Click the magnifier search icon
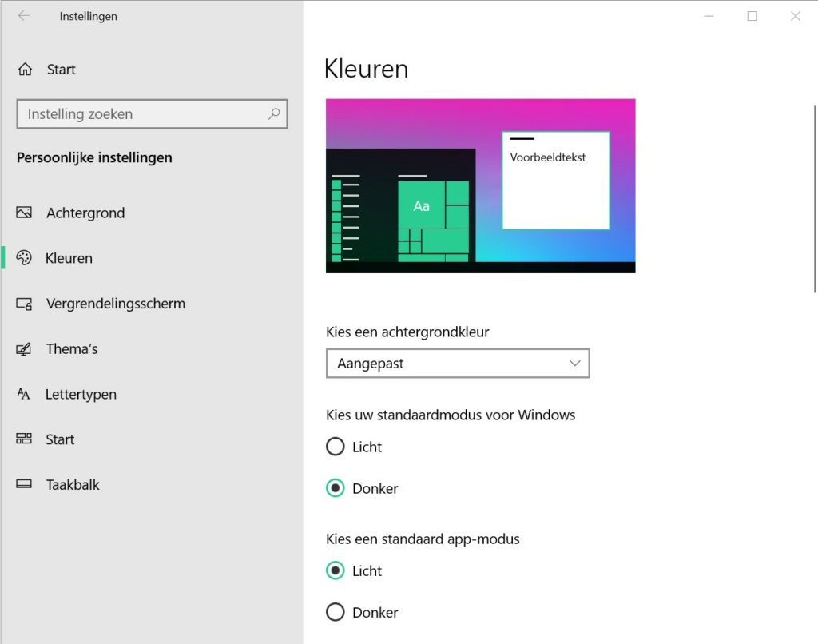The height and width of the screenshot is (644, 818). (x=274, y=113)
